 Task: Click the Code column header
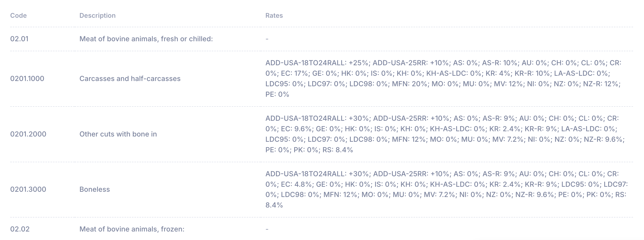[x=18, y=15]
